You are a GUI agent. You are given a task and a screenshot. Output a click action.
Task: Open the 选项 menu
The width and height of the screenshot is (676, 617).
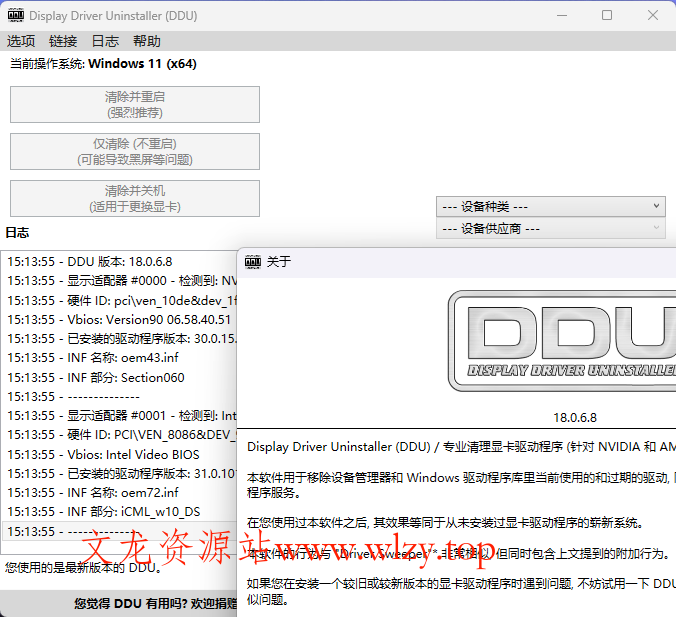point(21,41)
